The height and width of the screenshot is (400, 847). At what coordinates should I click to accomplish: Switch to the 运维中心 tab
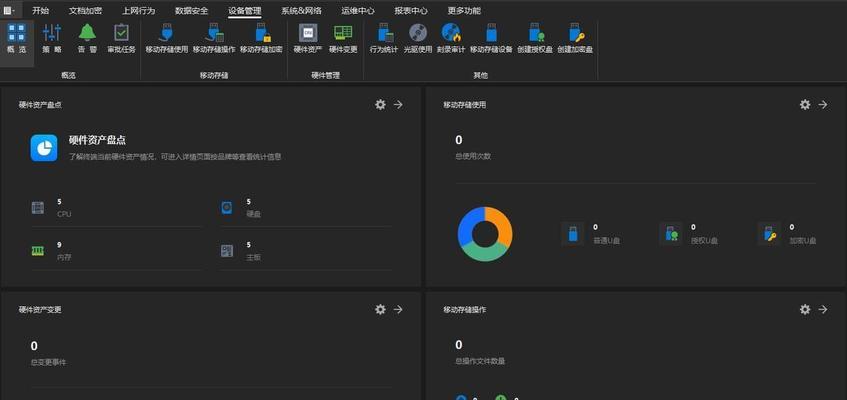click(358, 10)
